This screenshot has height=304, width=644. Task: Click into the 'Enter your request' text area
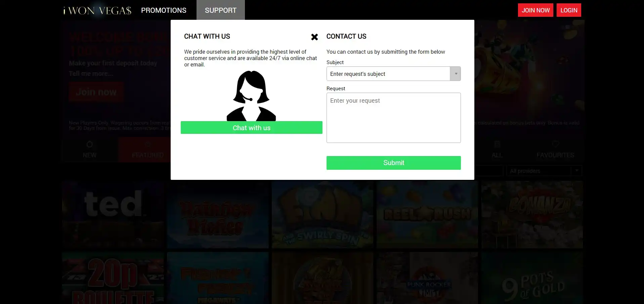pos(393,118)
